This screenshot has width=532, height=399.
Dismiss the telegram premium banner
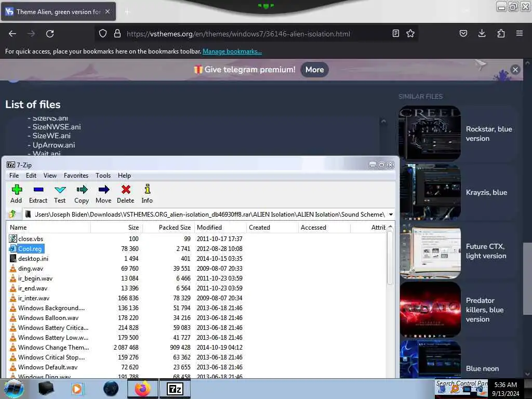point(515,70)
